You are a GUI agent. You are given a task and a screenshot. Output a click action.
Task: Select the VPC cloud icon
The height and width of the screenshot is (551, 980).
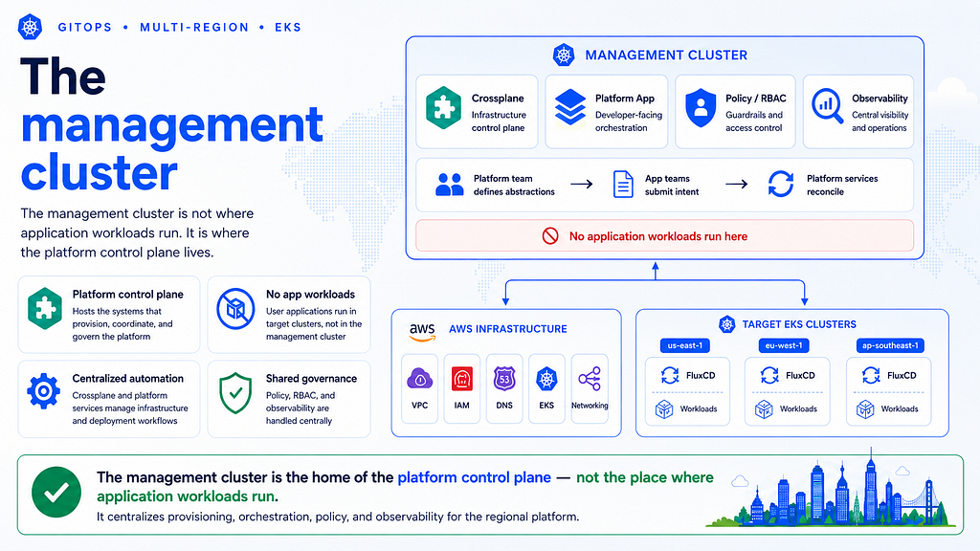point(420,379)
